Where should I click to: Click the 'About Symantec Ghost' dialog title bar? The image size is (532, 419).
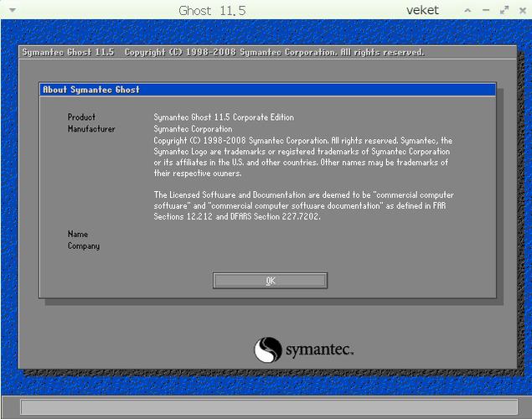pyautogui.click(x=267, y=90)
